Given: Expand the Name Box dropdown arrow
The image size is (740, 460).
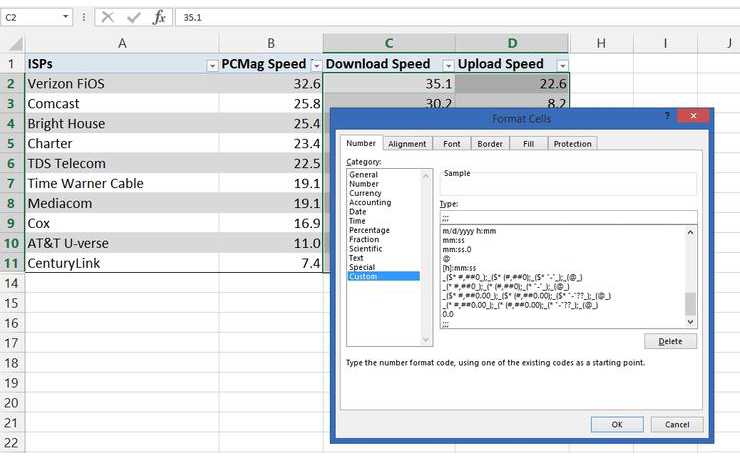Looking at the screenshot, I should point(66,17).
